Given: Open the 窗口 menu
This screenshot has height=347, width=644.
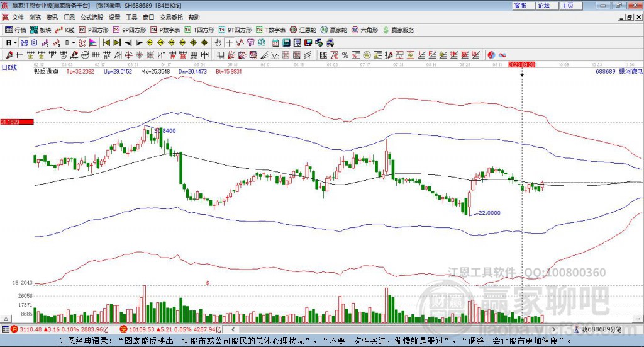Looking at the screenshot, I should pyautogui.click(x=148, y=17).
